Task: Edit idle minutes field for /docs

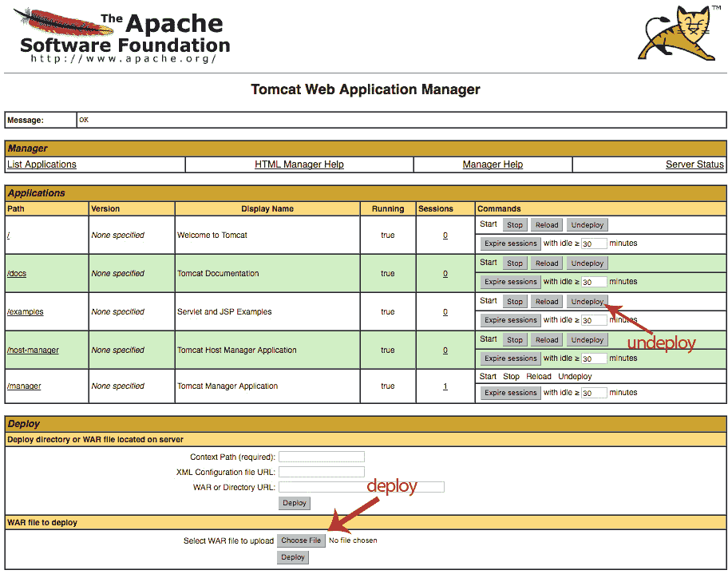Action: [594, 282]
